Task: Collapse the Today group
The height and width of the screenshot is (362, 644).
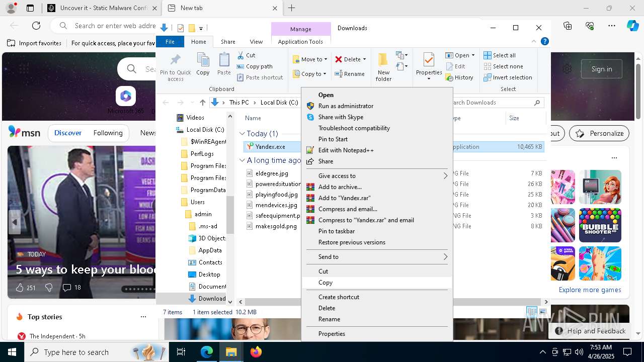Action: point(242,134)
